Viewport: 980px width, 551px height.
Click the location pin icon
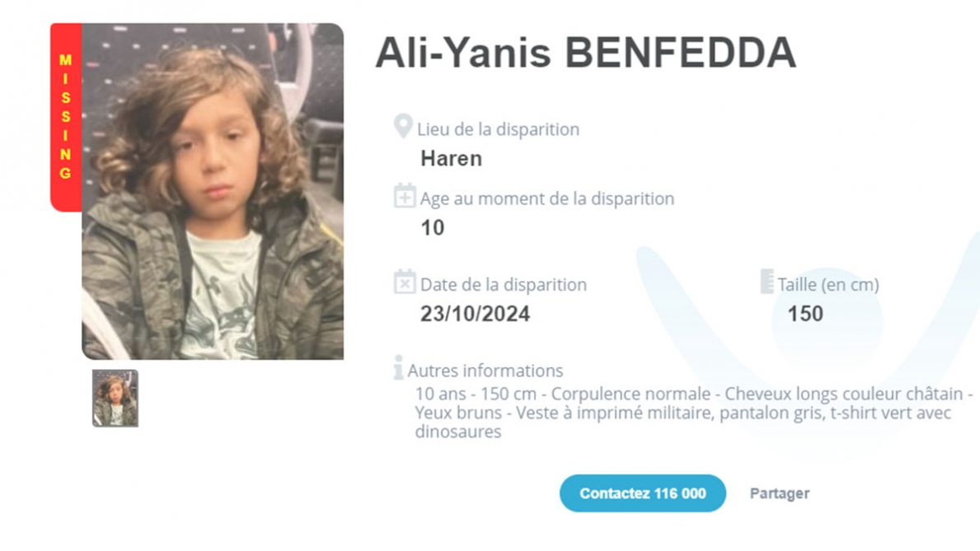click(x=403, y=126)
